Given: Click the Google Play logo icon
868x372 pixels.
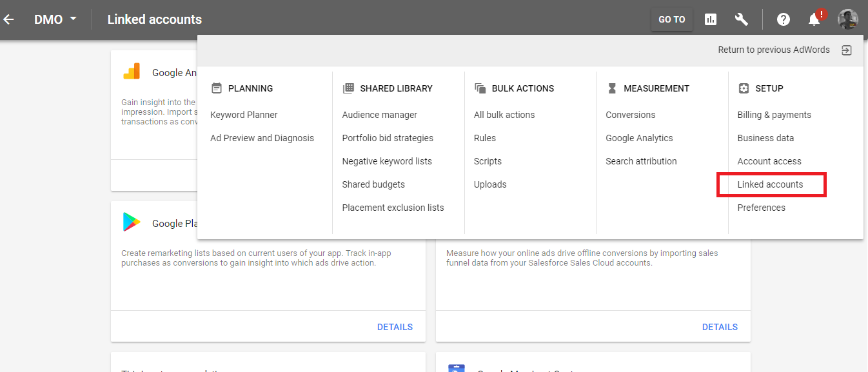Looking at the screenshot, I should (x=132, y=222).
